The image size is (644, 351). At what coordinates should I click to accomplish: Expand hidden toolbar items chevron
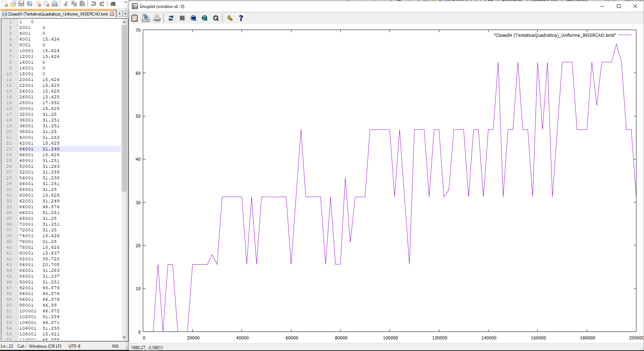pos(125,2)
